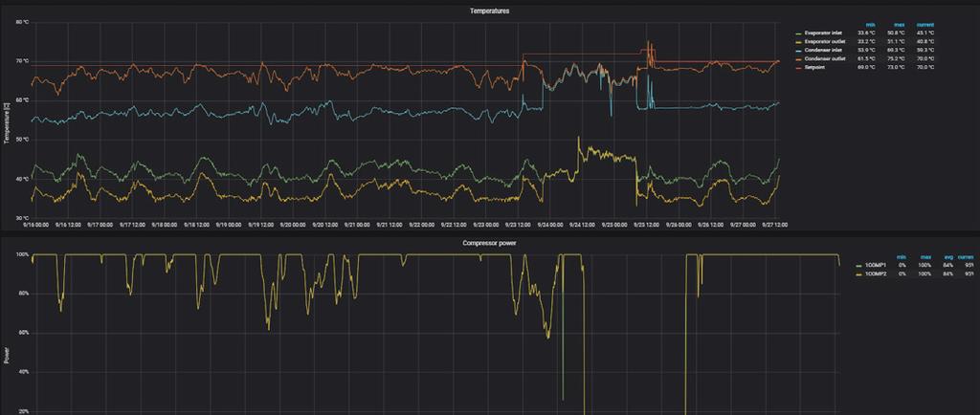Select Condenser inlet current value 59.3 °C

[925, 50]
